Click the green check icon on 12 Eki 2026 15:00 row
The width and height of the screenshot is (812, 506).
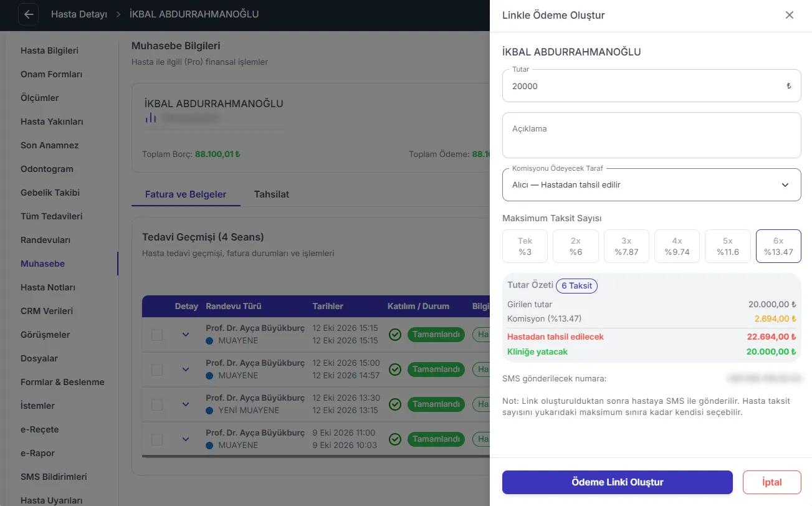pos(394,370)
